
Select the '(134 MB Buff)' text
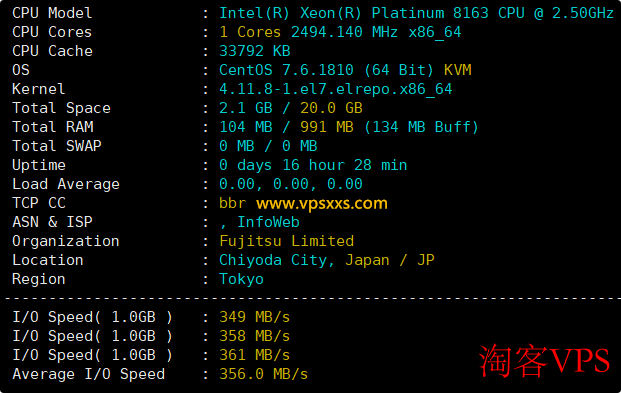[x=421, y=127]
